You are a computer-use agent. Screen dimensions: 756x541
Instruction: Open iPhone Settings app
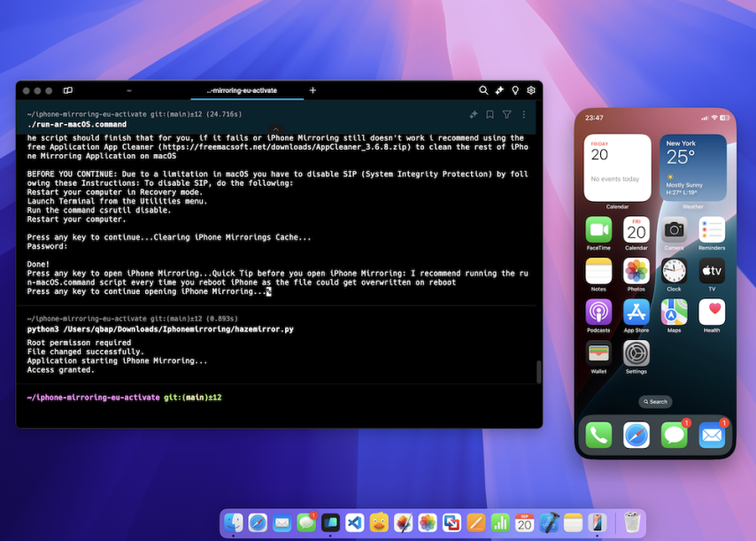(x=636, y=353)
